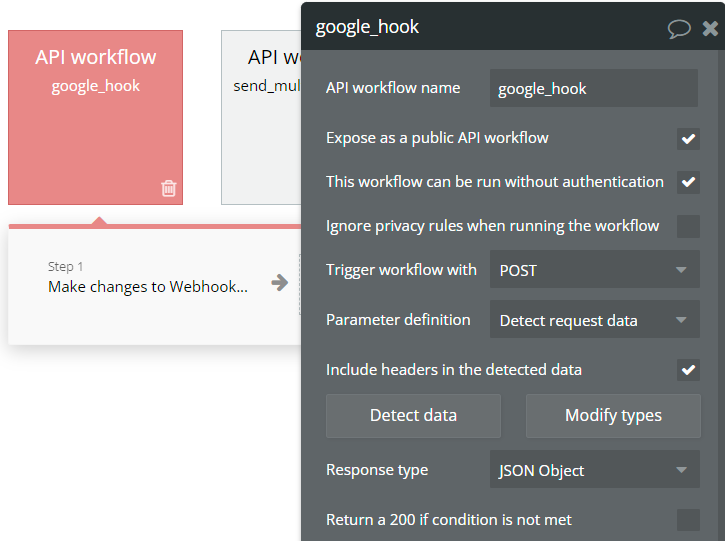Uncheck Include headers in detected data

(x=688, y=370)
